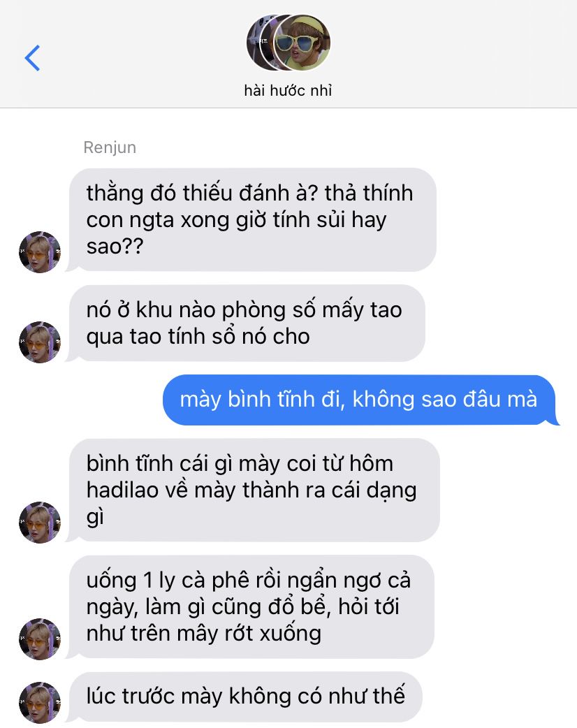This screenshot has width=577, height=728.
Task: Select the "nó ở khu nào phòng số mấy" bubble
Action: 247,323
